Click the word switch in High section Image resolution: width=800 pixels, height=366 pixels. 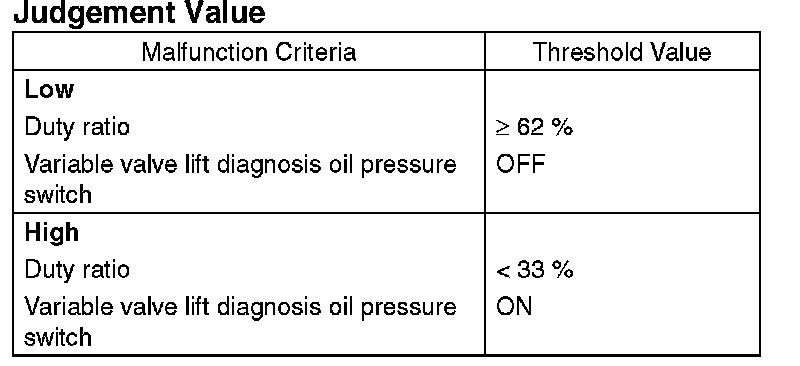pos(58,337)
